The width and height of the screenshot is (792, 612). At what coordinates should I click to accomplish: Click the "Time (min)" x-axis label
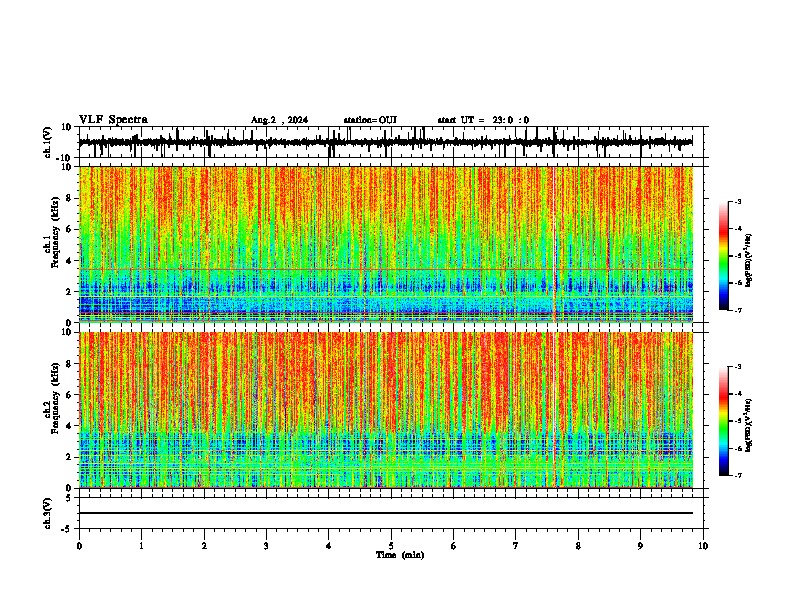click(x=400, y=555)
